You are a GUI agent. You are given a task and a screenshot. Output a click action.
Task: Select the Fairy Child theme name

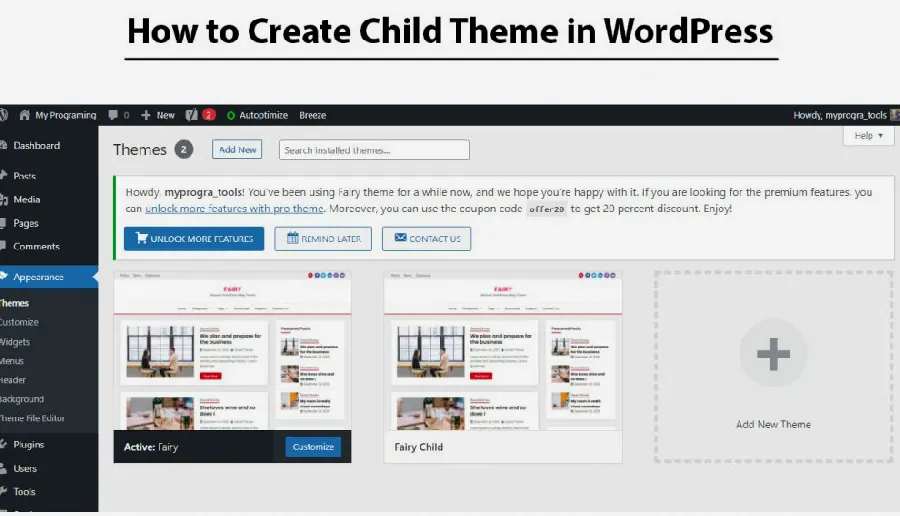[418, 447]
